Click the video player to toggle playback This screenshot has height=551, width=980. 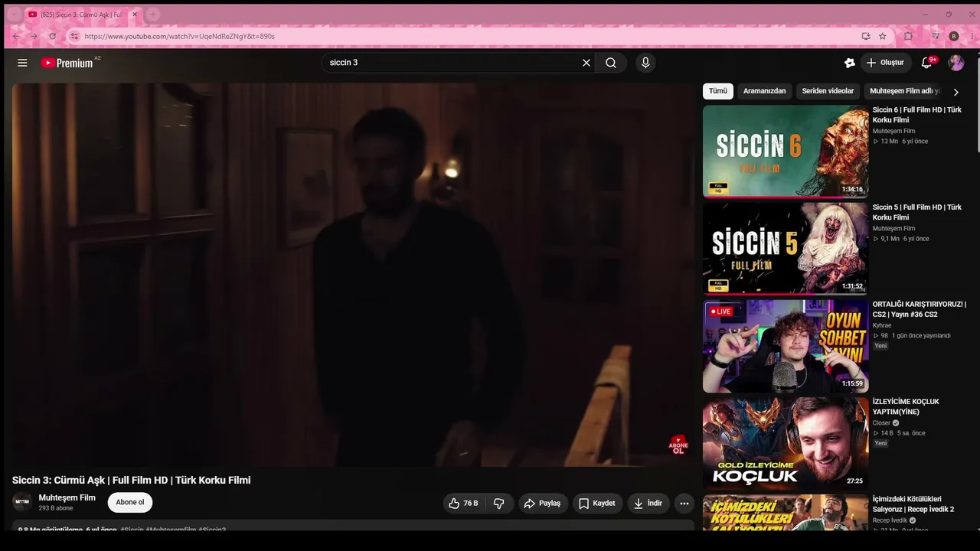click(x=353, y=274)
